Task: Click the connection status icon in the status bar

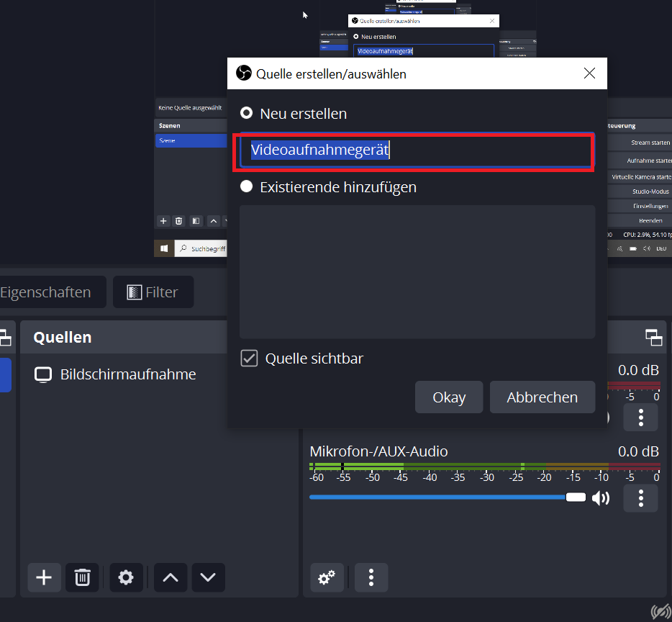Action: (x=660, y=611)
